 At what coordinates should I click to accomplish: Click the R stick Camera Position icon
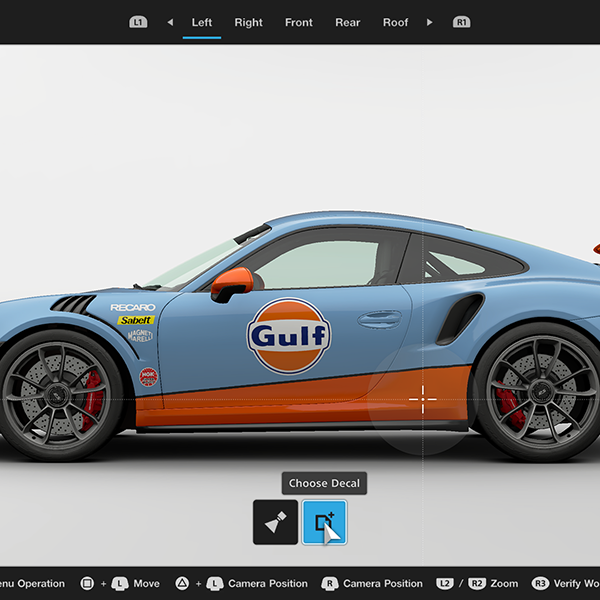[330, 584]
